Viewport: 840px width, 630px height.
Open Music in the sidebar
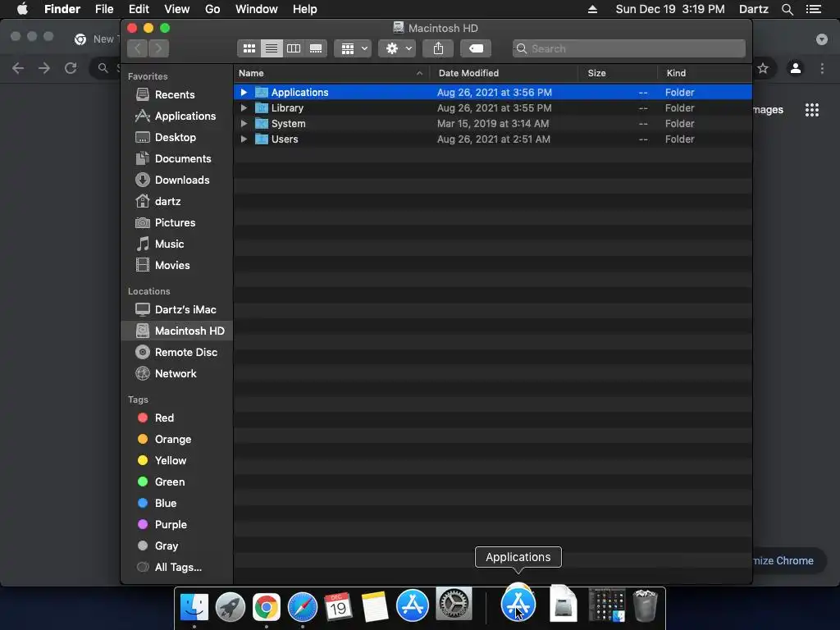point(177,244)
